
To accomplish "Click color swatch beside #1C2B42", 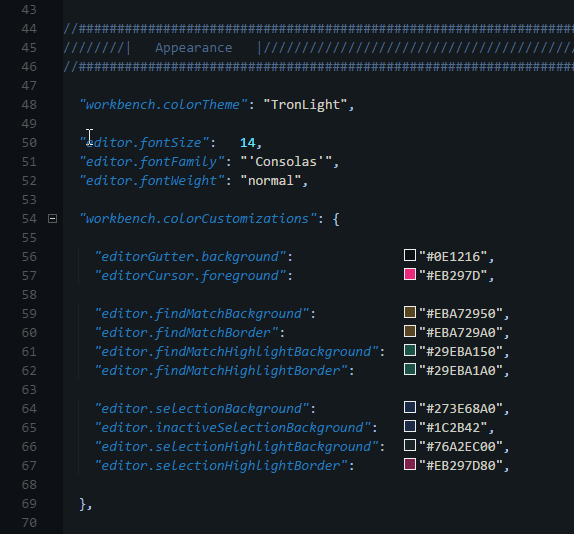I will click(x=410, y=426).
